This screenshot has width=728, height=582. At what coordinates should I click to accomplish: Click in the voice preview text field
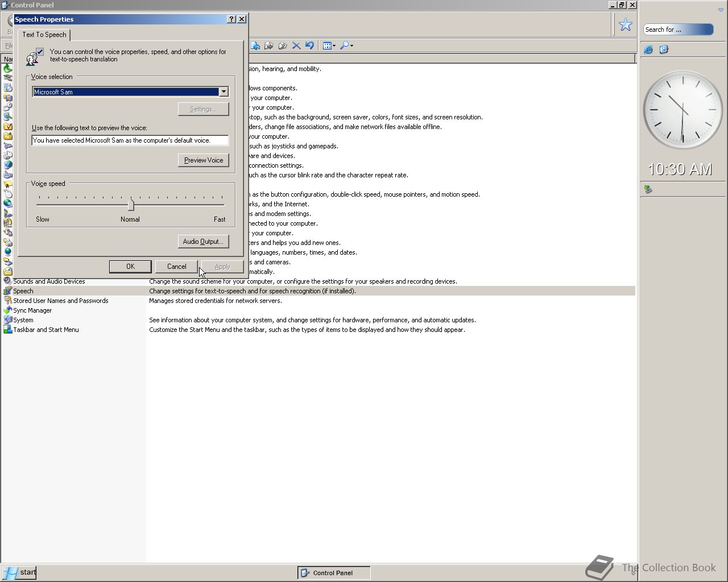tap(130, 140)
